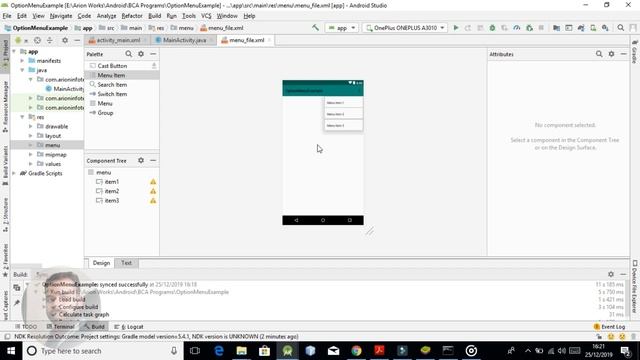
Task: Open the Terminal tool window
Action: pyautogui.click(x=60, y=327)
